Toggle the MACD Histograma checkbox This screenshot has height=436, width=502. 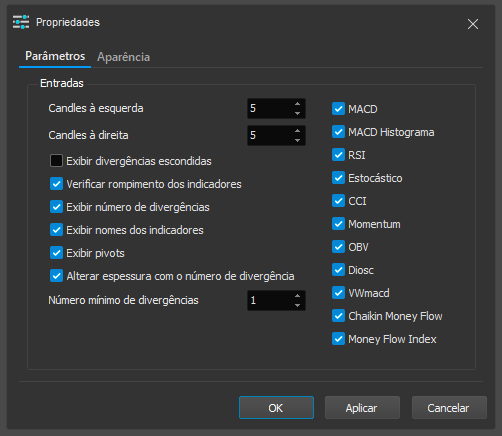click(338, 132)
